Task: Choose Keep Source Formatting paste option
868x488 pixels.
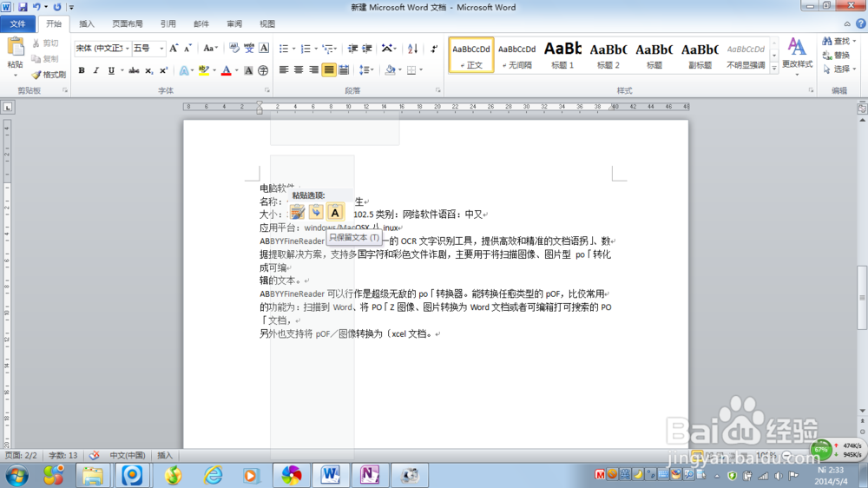Action: (x=297, y=212)
